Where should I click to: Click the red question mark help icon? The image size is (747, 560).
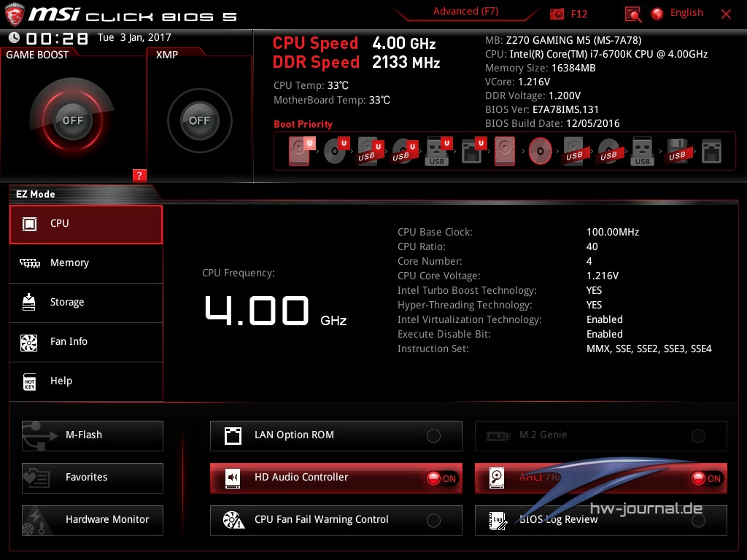[x=139, y=175]
